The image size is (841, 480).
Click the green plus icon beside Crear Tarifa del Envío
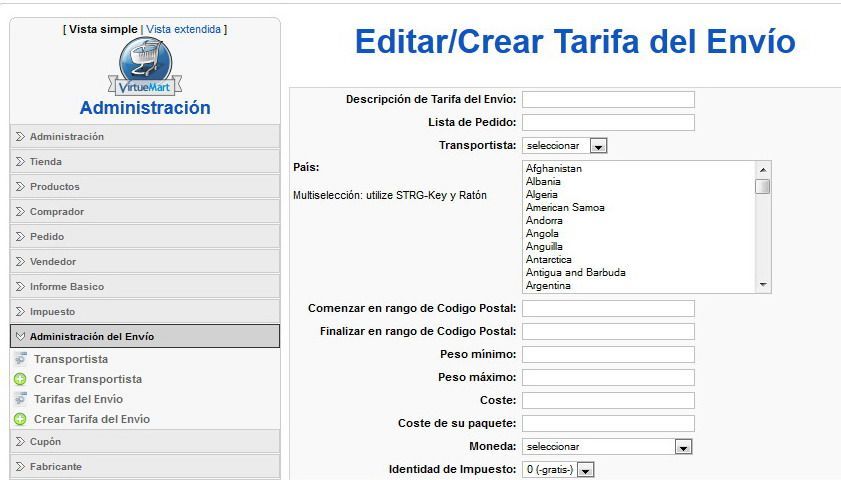[x=20, y=419]
